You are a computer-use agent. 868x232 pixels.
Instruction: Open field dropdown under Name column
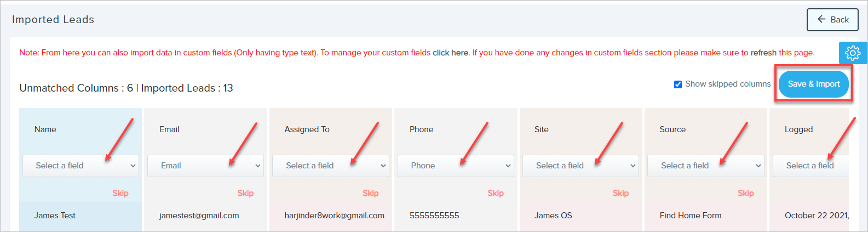(x=81, y=166)
